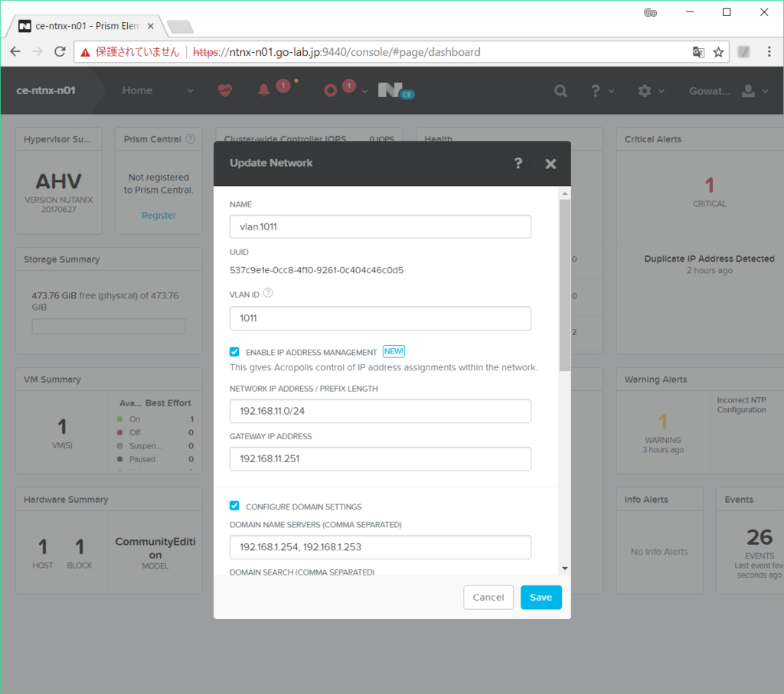Click the help question mark in navbar
This screenshot has width=784, height=694.
(595, 91)
